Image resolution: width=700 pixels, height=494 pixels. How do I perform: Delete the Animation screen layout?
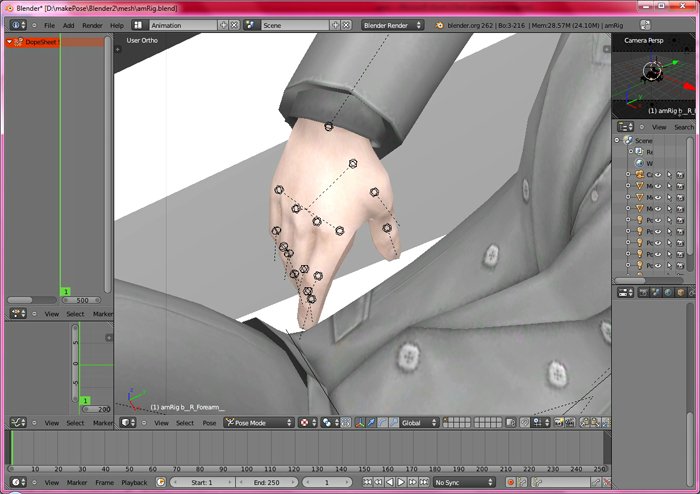tap(234, 25)
